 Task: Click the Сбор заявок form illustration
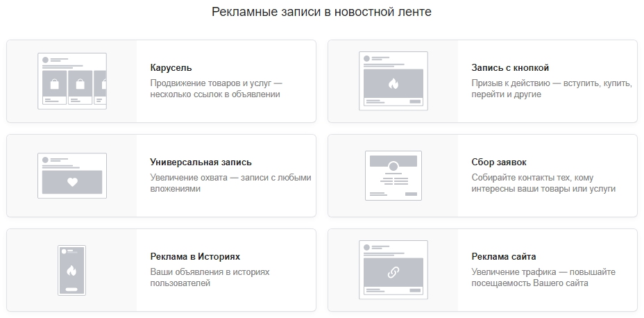tap(393, 176)
